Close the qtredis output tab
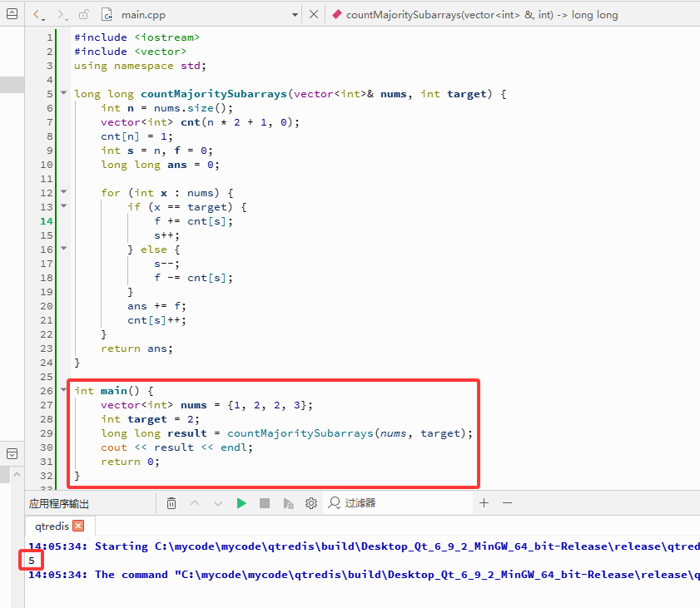 [78, 526]
